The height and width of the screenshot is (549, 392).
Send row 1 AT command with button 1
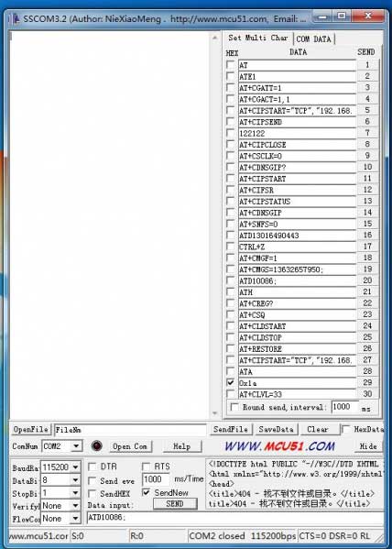[367, 65]
